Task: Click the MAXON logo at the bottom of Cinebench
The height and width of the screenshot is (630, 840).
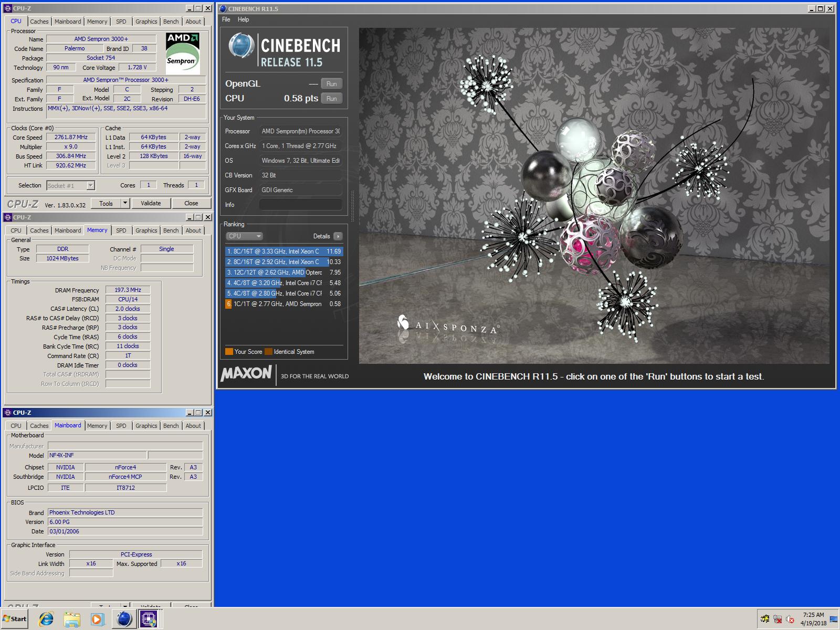Action: [x=246, y=374]
